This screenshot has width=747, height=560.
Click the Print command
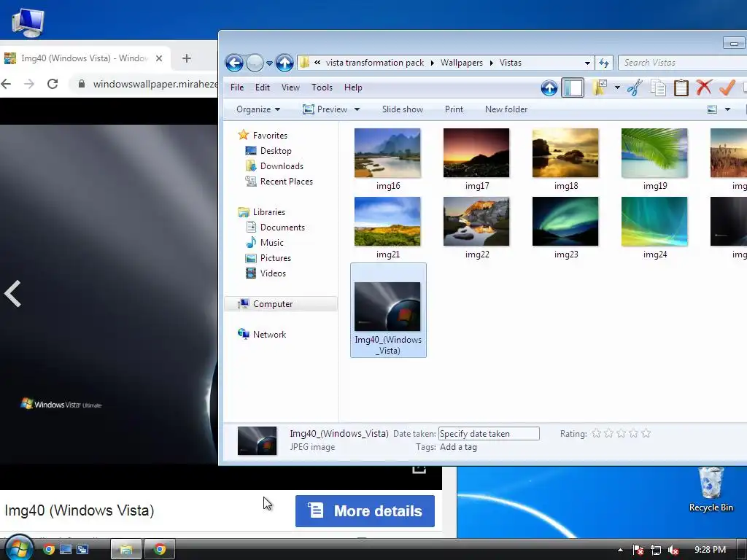[454, 109]
